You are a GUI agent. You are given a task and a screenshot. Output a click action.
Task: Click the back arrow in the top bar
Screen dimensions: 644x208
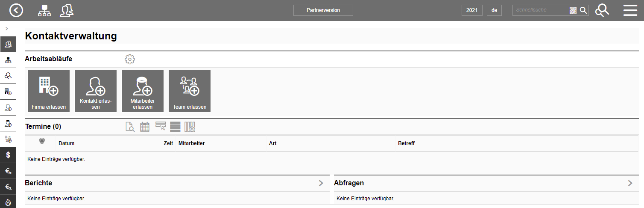coord(16,10)
